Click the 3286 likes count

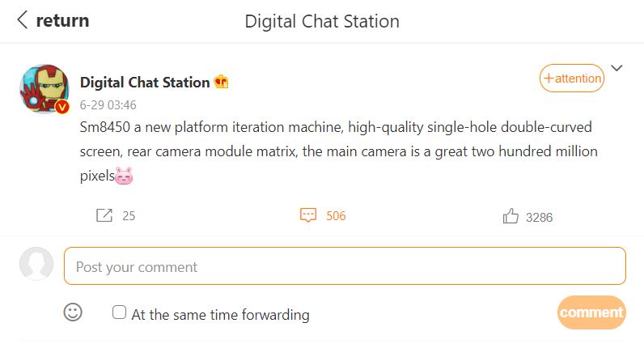(539, 217)
